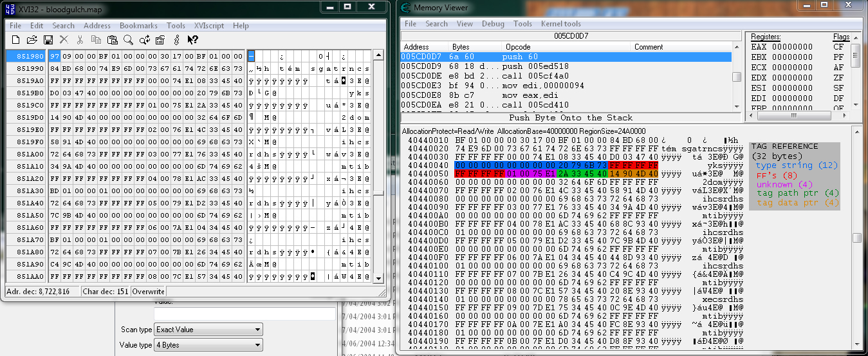
Task: Select the disassembler row 'mov eax,edi'
Action: click(566, 95)
